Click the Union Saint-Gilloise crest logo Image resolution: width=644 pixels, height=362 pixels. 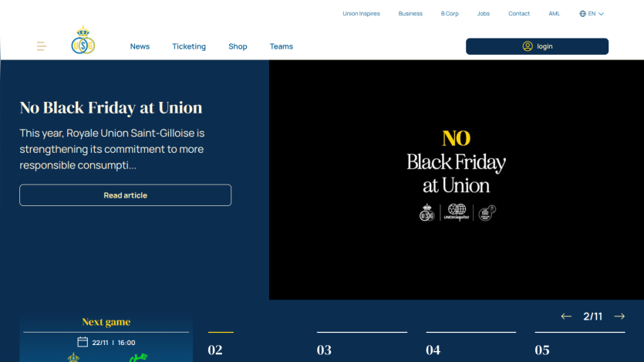click(x=83, y=40)
